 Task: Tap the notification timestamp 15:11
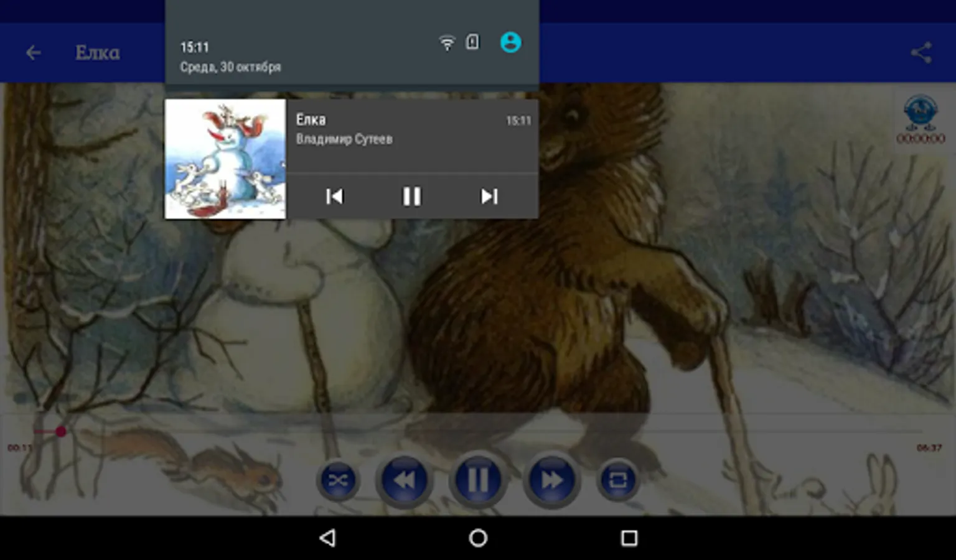click(518, 121)
